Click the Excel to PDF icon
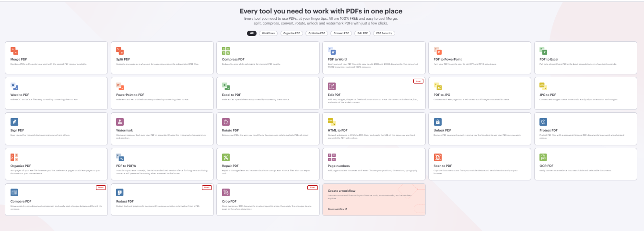Image resolution: width=644 pixels, height=238 pixels. (226, 86)
